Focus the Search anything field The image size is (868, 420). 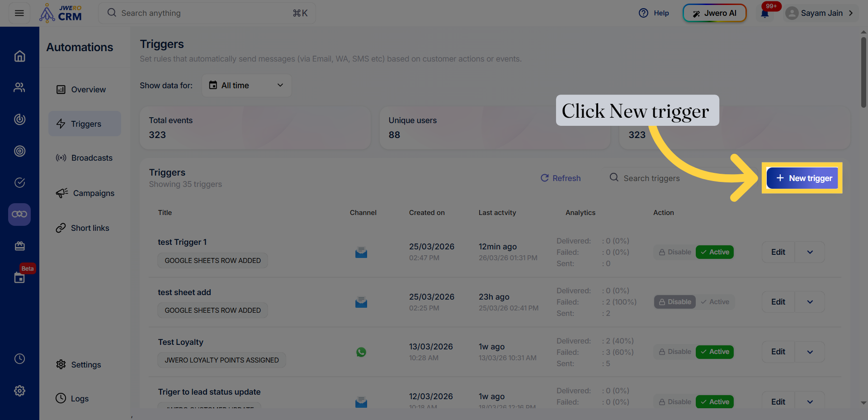(x=207, y=13)
